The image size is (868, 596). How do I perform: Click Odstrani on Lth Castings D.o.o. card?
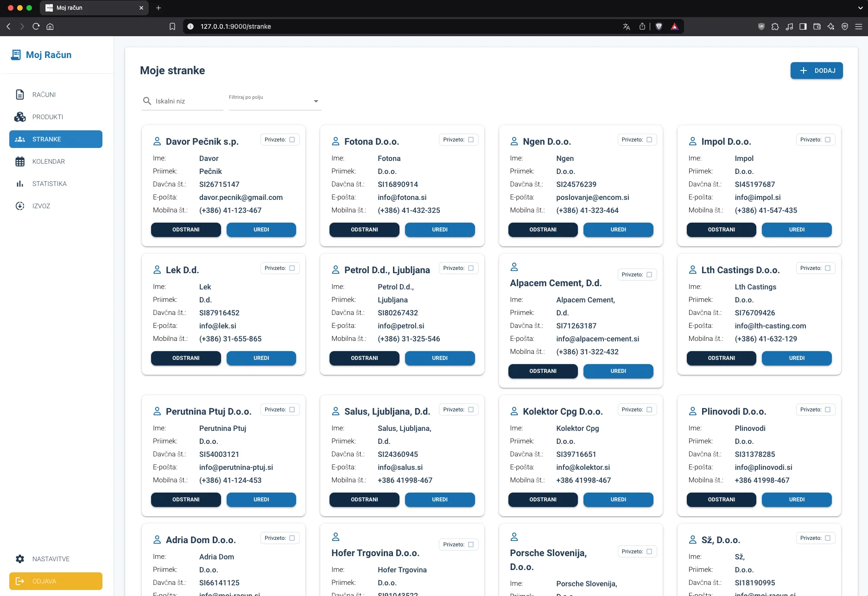721,358
